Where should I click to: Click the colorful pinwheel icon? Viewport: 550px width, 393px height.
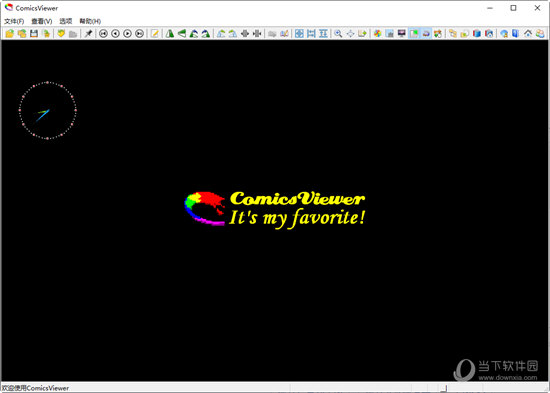377,33
